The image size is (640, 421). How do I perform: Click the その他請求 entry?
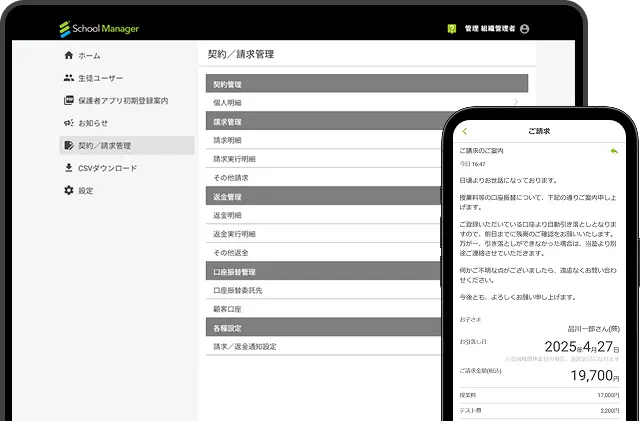point(230,177)
